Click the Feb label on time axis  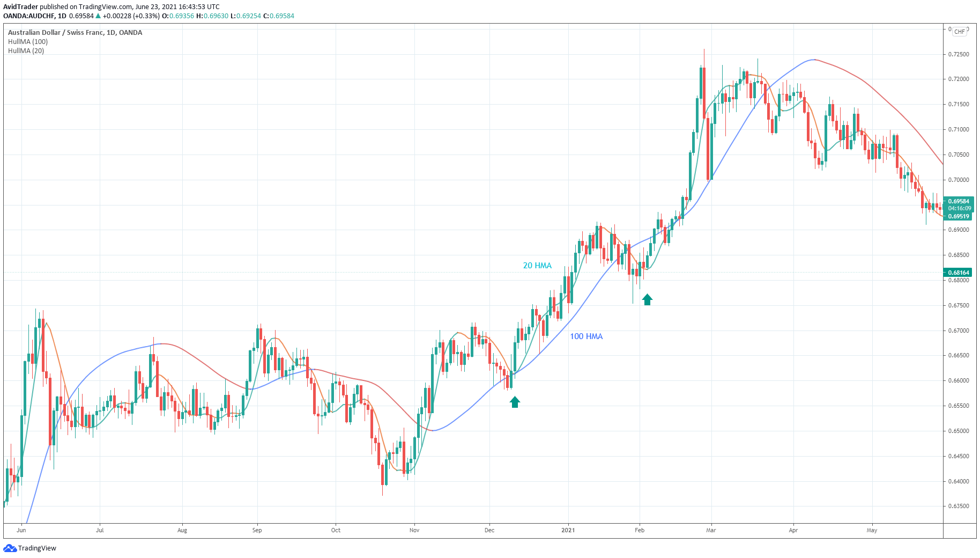640,530
